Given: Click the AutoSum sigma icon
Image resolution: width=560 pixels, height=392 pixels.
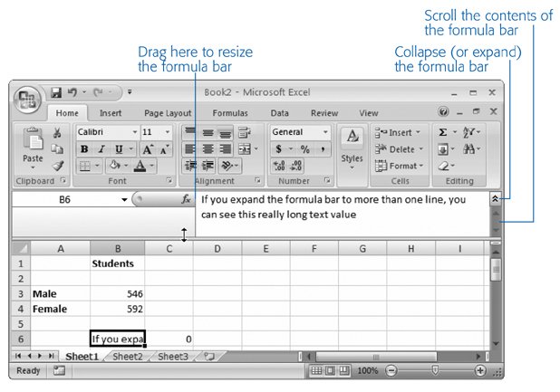Looking at the screenshot, I should [442, 132].
